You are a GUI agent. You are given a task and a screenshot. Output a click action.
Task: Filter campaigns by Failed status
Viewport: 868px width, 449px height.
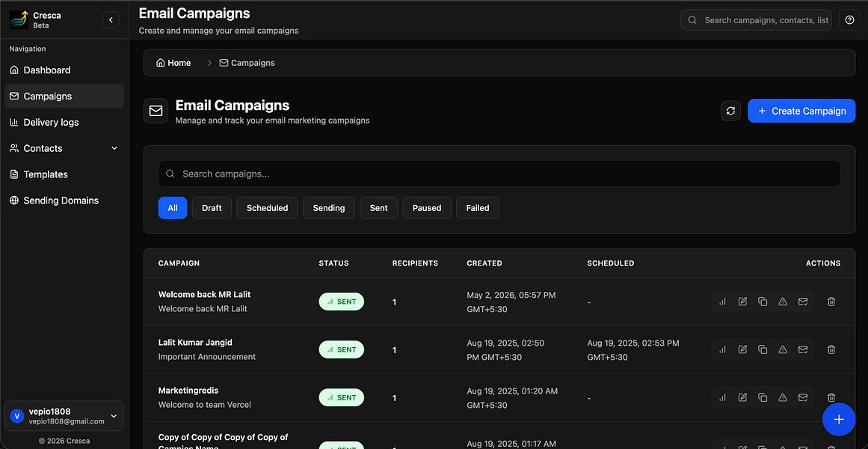pos(478,208)
